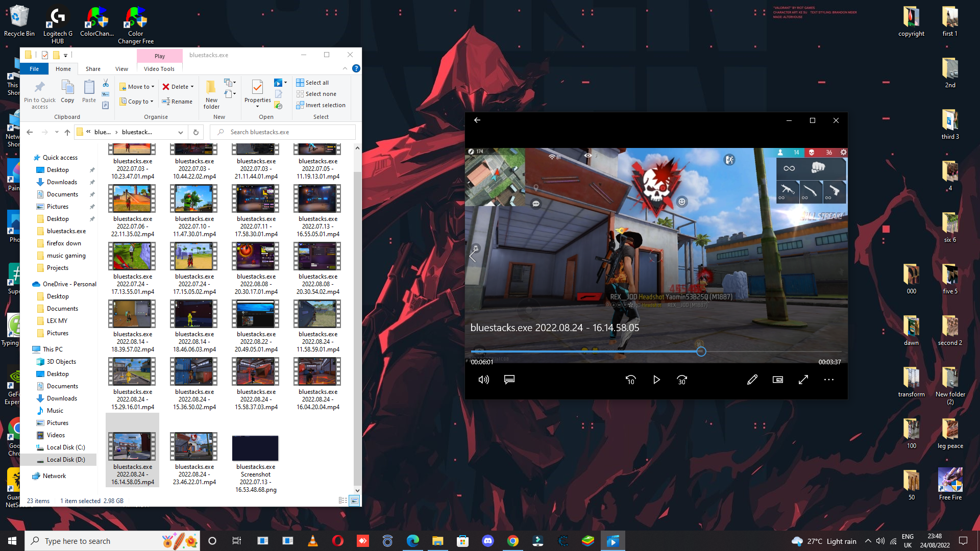
Task: Open the Video Tools tab
Action: tap(159, 69)
